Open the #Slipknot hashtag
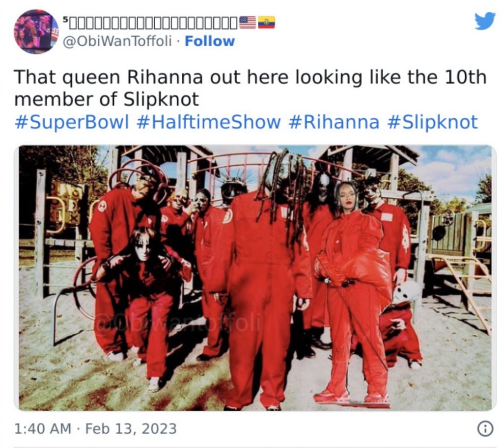The height and width of the screenshot is (448, 503). tap(432, 122)
